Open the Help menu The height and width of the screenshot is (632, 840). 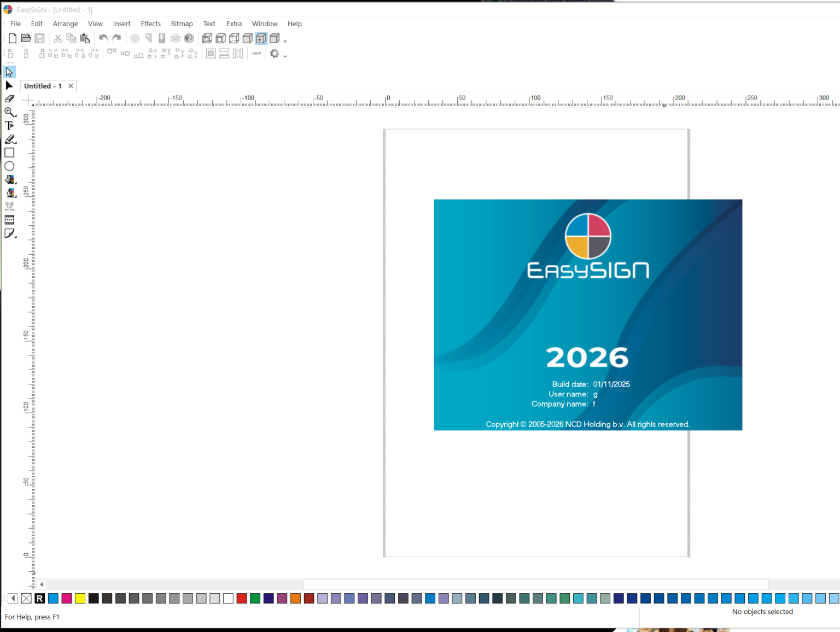[294, 24]
